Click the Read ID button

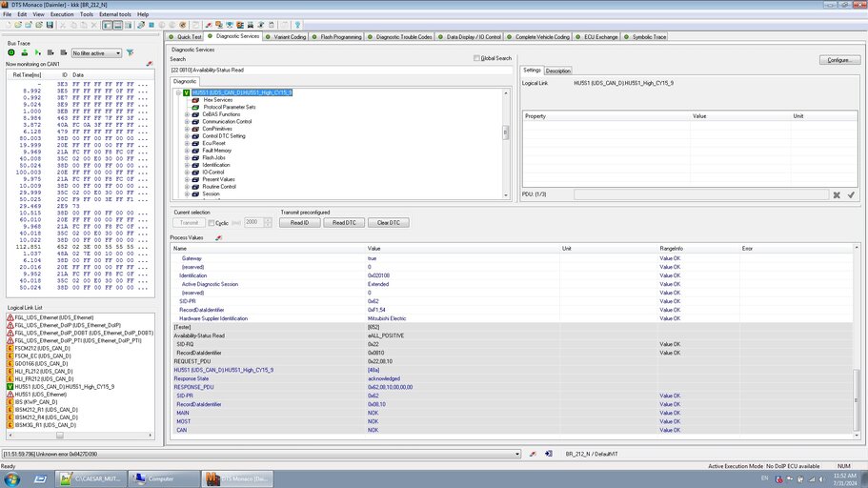pyautogui.click(x=299, y=223)
